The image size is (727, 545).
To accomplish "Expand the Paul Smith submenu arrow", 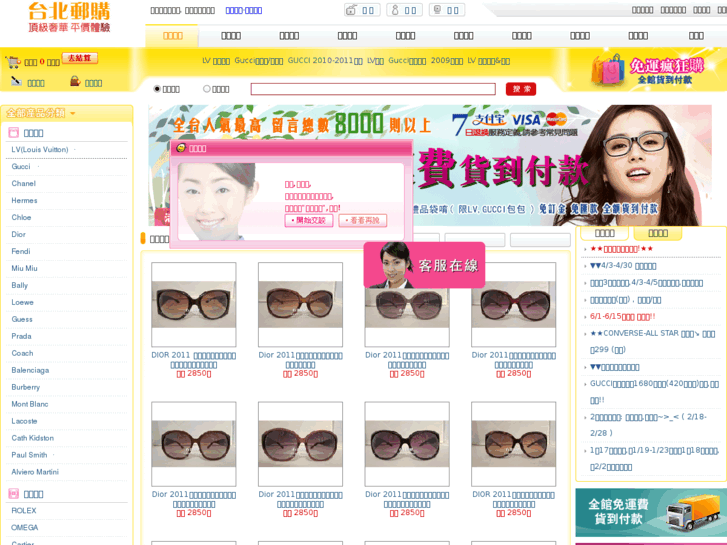I will (54, 455).
